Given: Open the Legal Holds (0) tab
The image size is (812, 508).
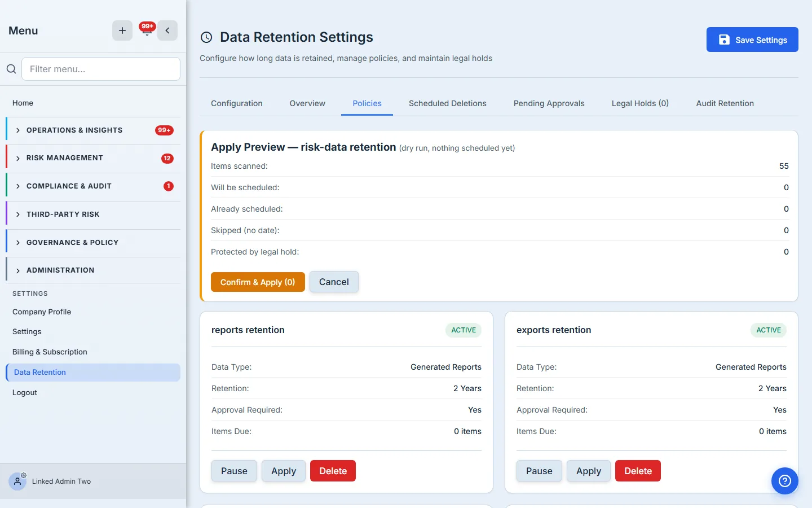Looking at the screenshot, I should point(640,103).
